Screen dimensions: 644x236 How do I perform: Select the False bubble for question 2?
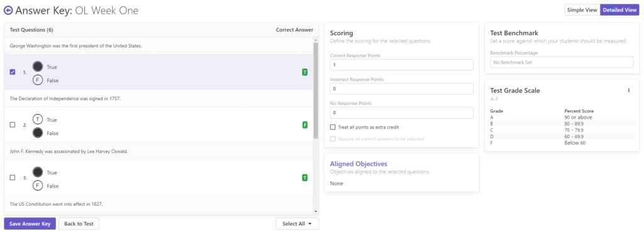coord(38,133)
